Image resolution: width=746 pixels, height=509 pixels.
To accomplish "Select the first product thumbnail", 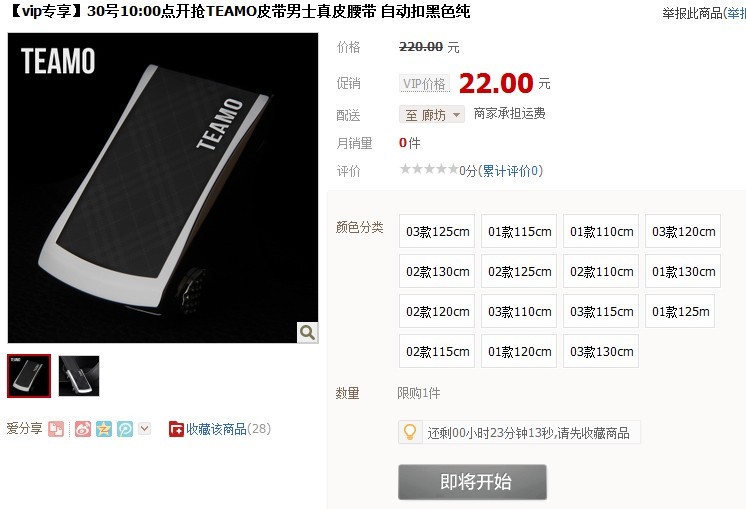I will pyautogui.click(x=29, y=376).
